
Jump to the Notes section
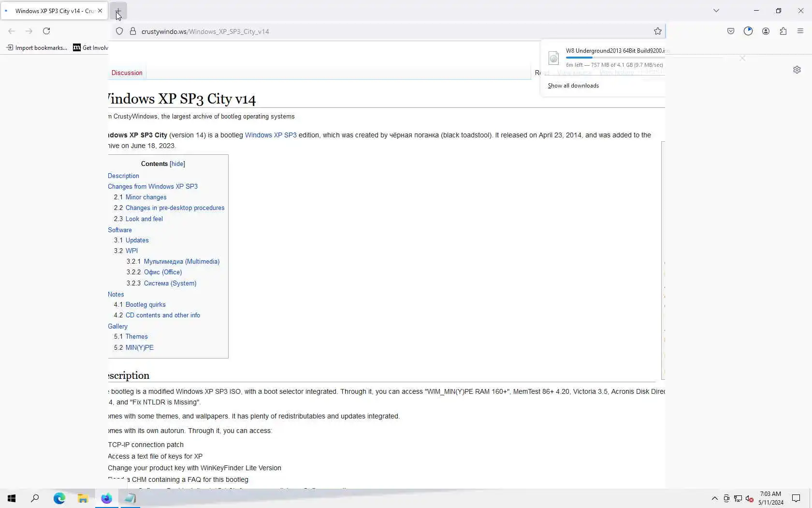click(x=116, y=295)
